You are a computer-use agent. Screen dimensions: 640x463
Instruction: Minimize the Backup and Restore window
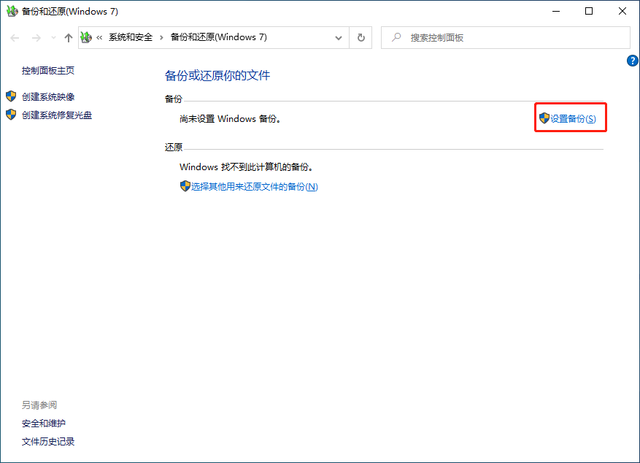(556, 11)
